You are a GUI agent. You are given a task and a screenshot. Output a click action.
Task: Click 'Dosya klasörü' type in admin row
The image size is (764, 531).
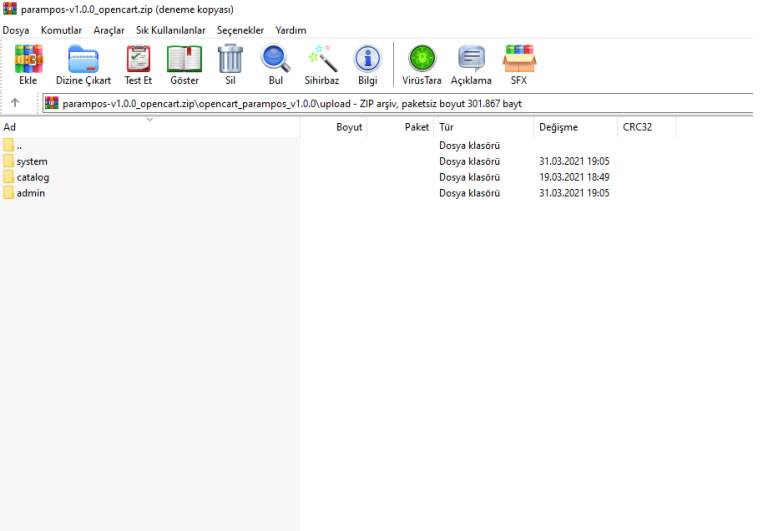(x=470, y=193)
